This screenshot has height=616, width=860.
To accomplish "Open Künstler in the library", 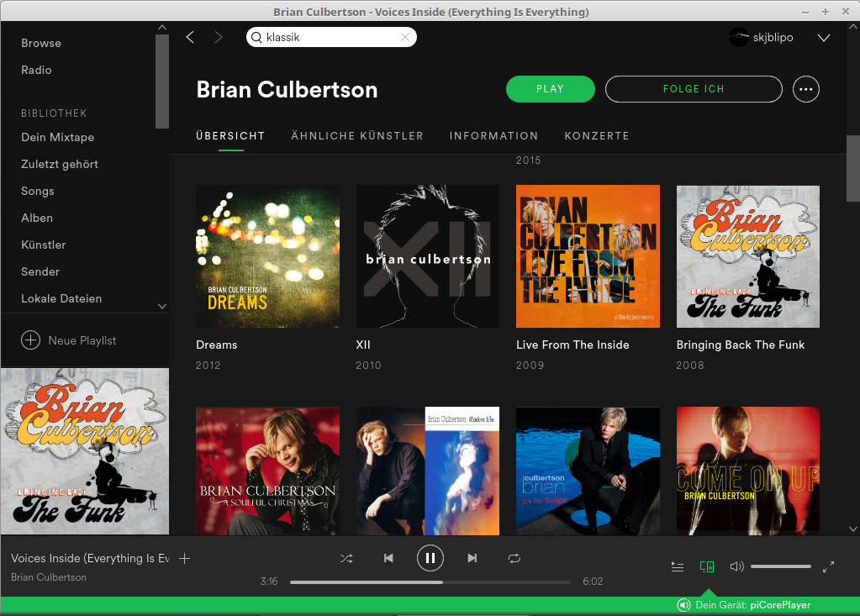I will pos(44,245).
